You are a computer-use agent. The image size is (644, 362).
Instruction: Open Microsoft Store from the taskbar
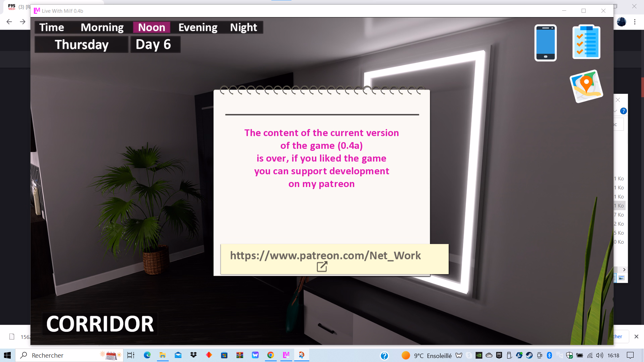click(224, 355)
